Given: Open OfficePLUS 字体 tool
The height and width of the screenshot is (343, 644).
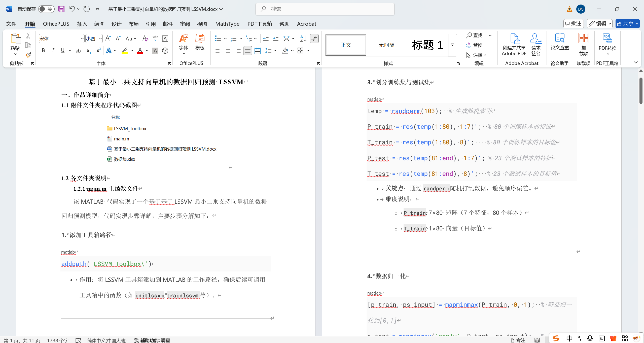Looking at the screenshot, I should [x=184, y=44].
